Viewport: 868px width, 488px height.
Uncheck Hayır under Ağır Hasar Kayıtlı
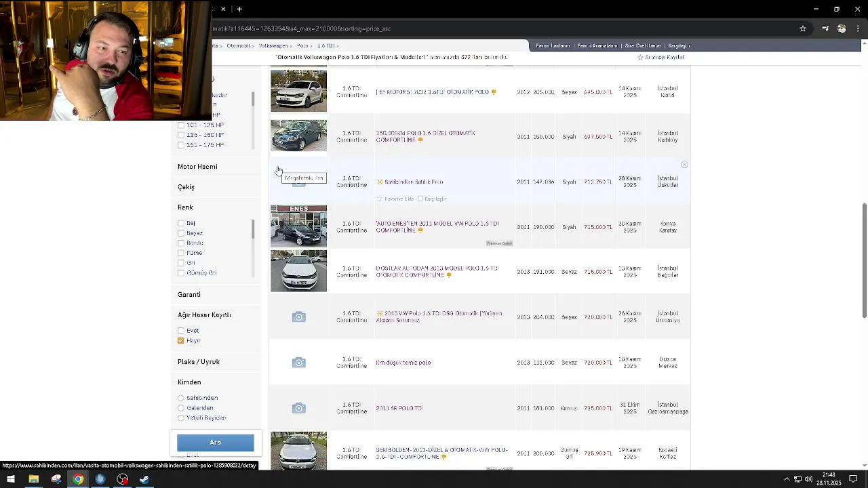(181, 341)
